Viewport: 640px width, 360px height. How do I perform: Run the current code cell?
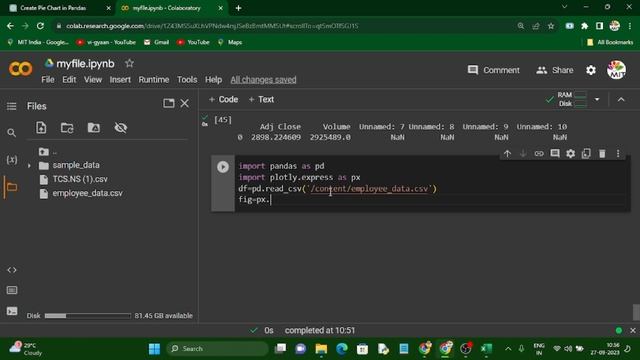222,167
